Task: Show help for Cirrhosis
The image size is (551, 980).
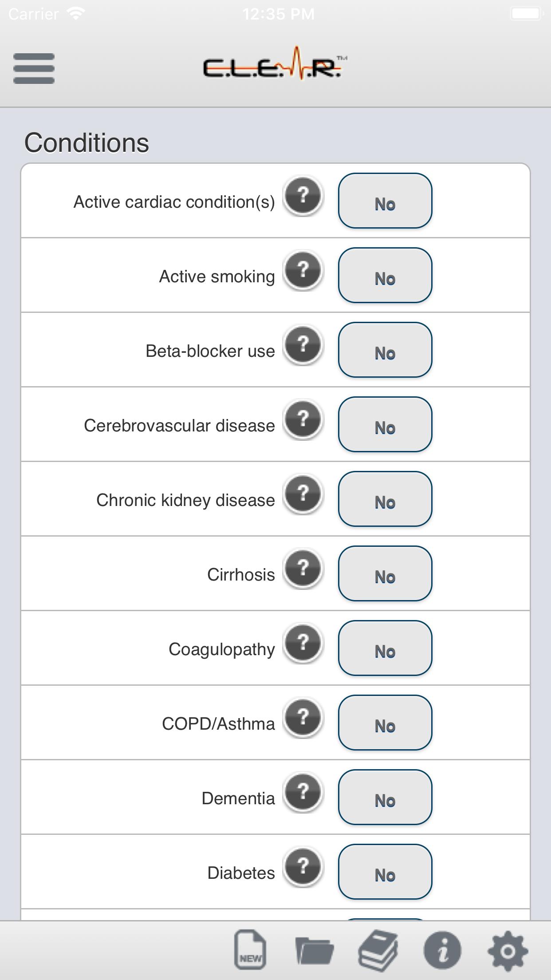Action: point(303,569)
